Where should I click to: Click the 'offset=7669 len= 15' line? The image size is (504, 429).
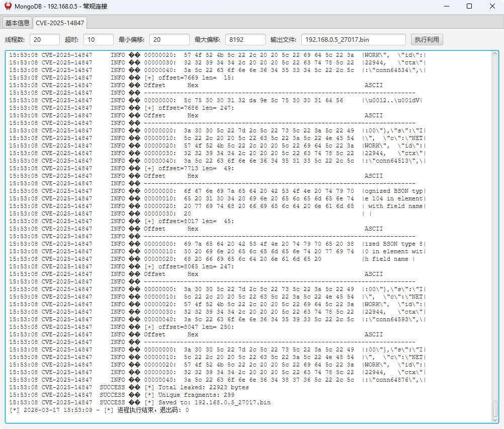coord(122,78)
